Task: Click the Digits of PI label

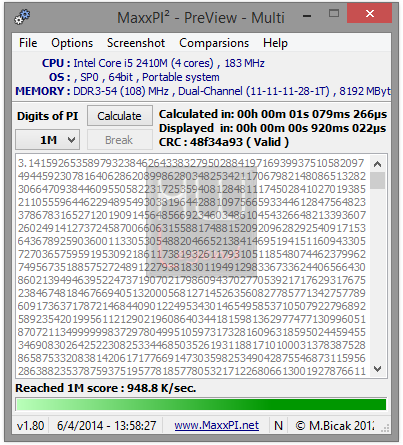Action: 47,116
